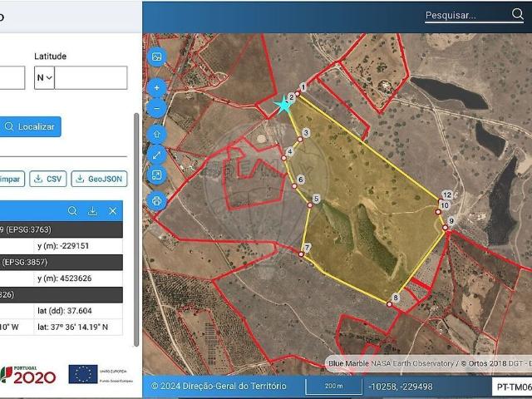Open the basemap image layer selector
This screenshot has width=532, height=399.
[x=157, y=57]
